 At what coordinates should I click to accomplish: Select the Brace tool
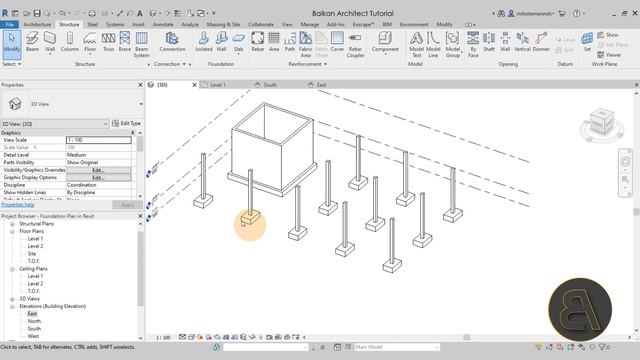point(124,42)
